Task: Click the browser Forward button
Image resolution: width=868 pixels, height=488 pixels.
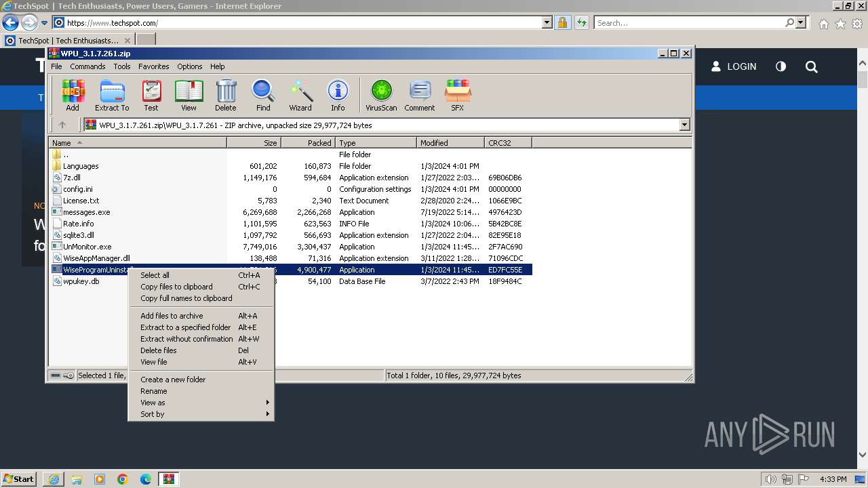Action: point(28,22)
